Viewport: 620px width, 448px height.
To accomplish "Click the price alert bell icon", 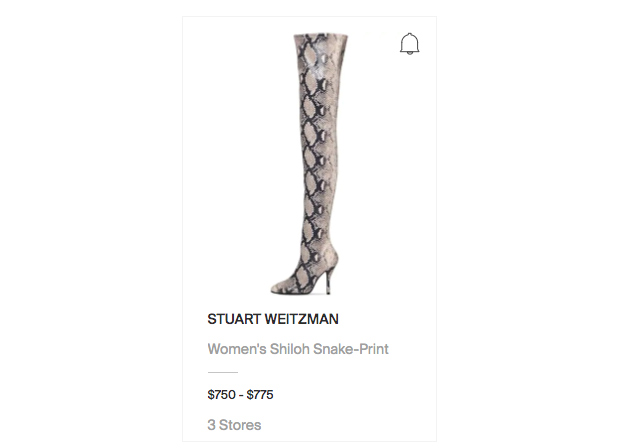I will tap(409, 43).
